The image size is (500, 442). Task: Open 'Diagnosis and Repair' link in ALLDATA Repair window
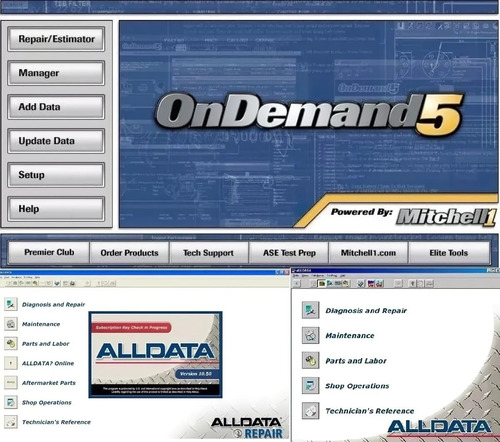tap(53, 304)
